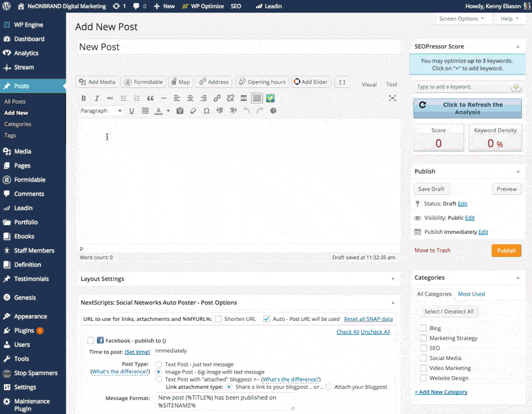
Task: Increase indent of paragraph
Action: (x=233, y=111)
